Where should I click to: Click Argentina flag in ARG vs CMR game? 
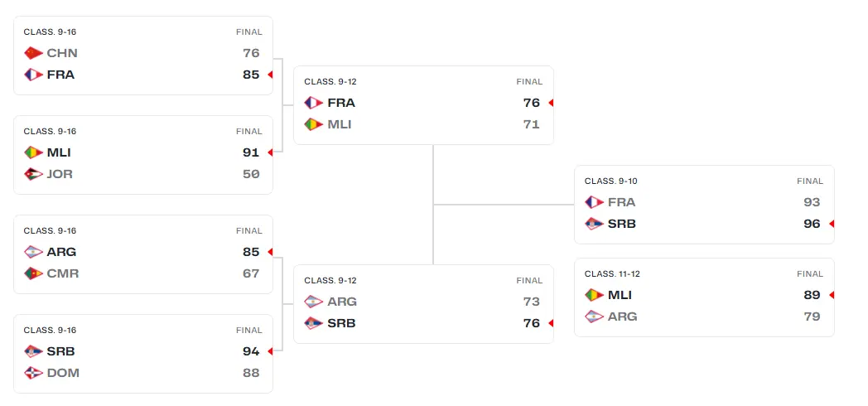pos(33,252)
